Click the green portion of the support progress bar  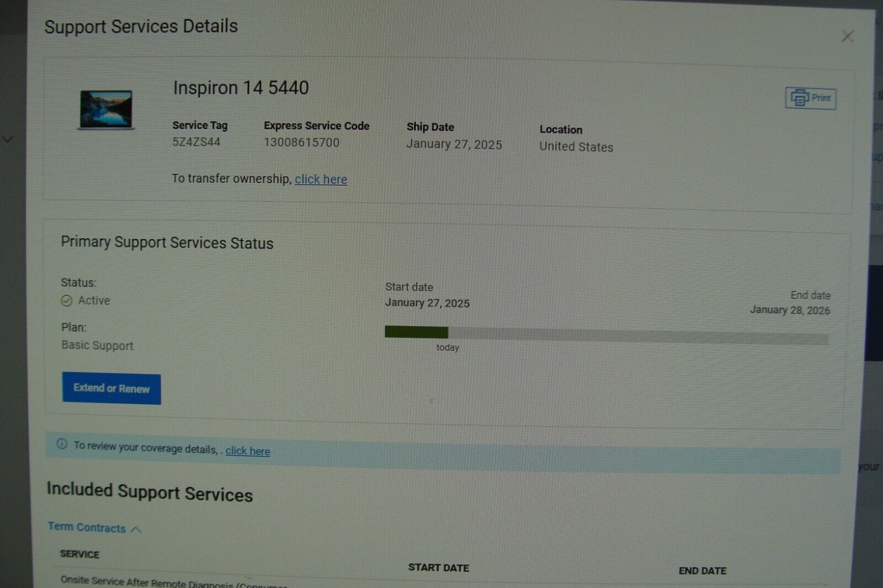[416, 332]
